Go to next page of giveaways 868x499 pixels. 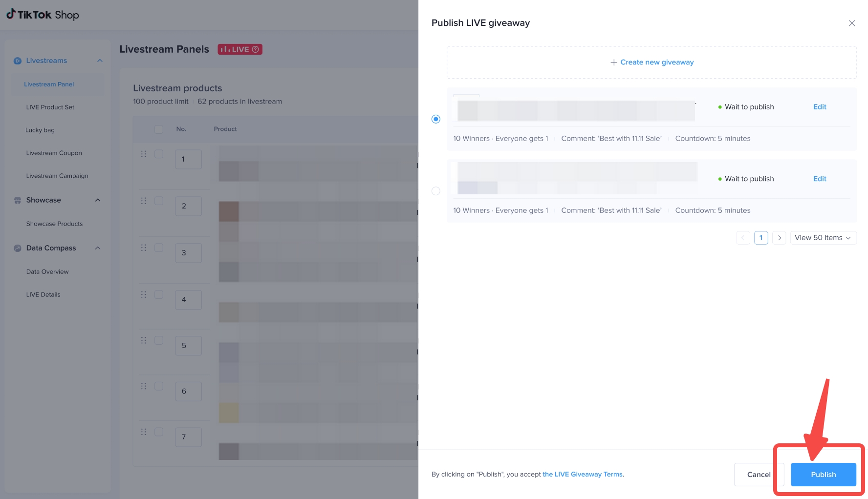tap(779, 238)
